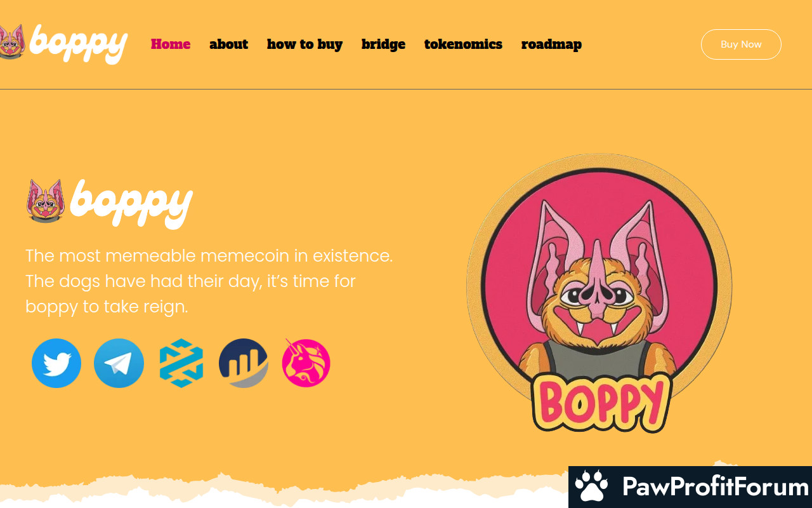The height and width of the screenshot is (508, 812).
Task: Click the PawProfitForum paw print icon
Action: 591,487
